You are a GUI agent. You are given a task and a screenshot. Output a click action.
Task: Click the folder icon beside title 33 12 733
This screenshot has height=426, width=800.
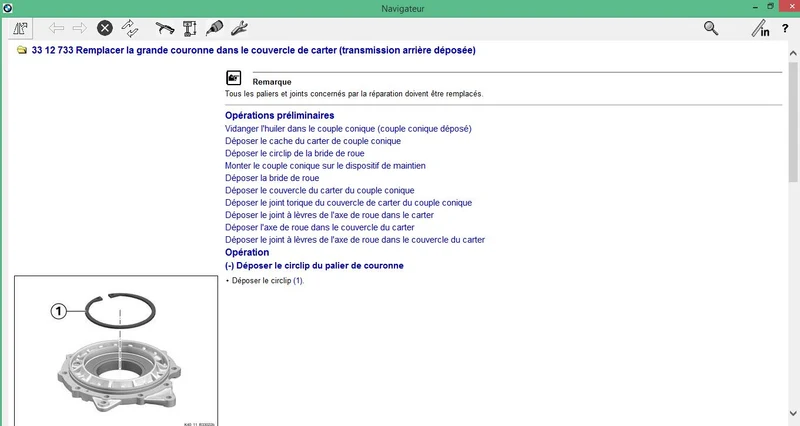[21, 50]
